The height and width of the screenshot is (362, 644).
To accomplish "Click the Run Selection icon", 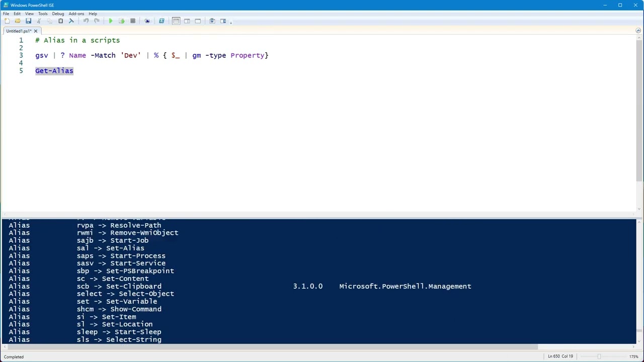I will (x=121, y=21).
